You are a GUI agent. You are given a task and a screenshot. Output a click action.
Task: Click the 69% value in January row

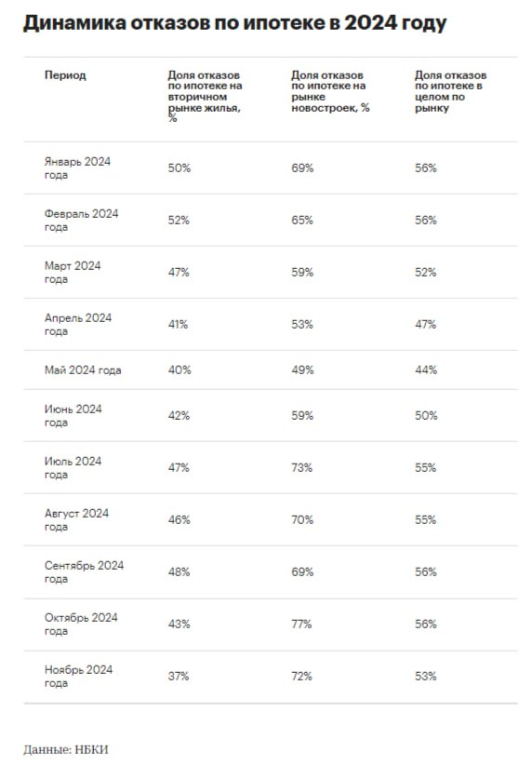pyautogui.click(x=302, y=168)
